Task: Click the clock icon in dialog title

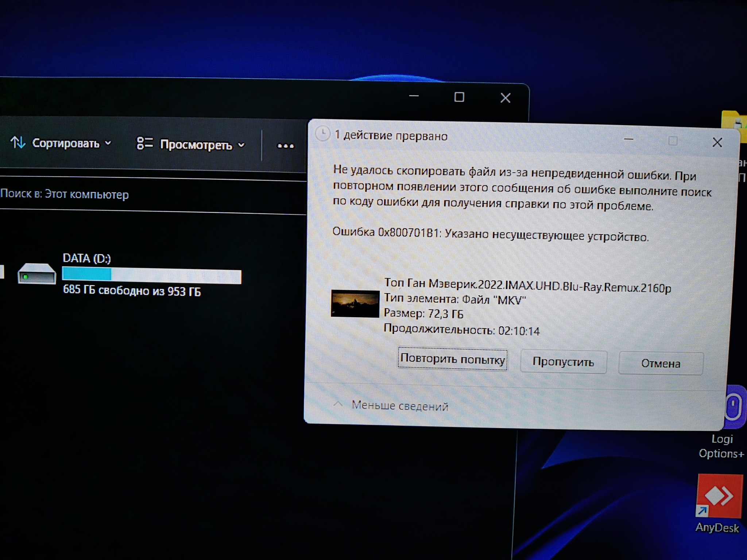Action: [x=322, y=134]
